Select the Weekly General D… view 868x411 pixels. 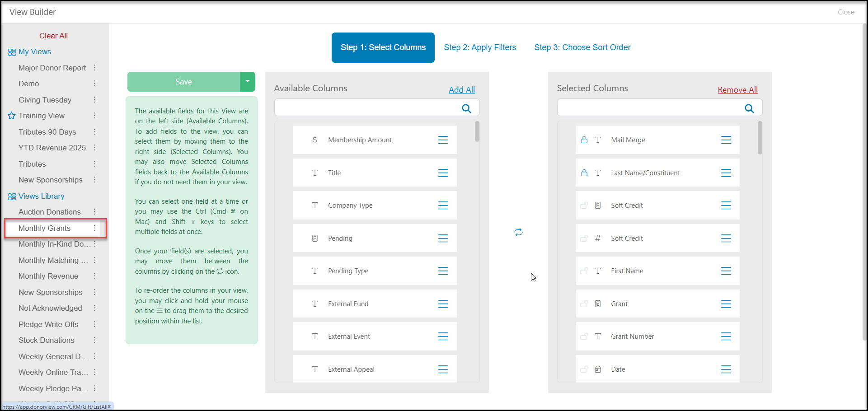(53, 356)
